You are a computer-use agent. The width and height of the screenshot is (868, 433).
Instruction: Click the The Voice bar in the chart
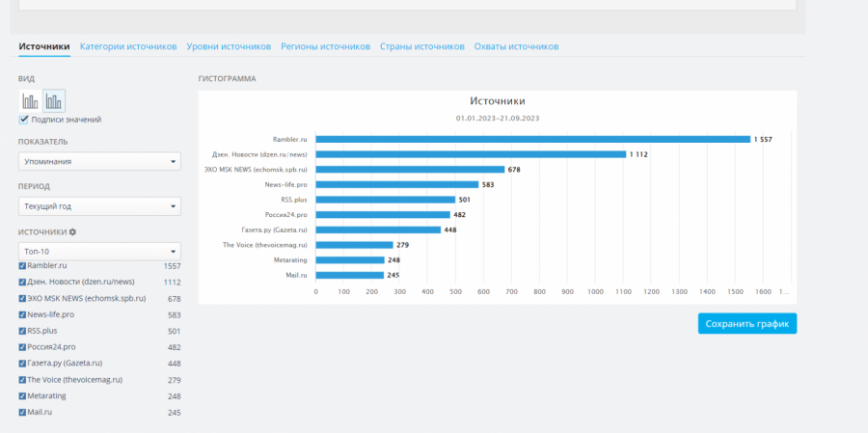[x=355, y=245]
